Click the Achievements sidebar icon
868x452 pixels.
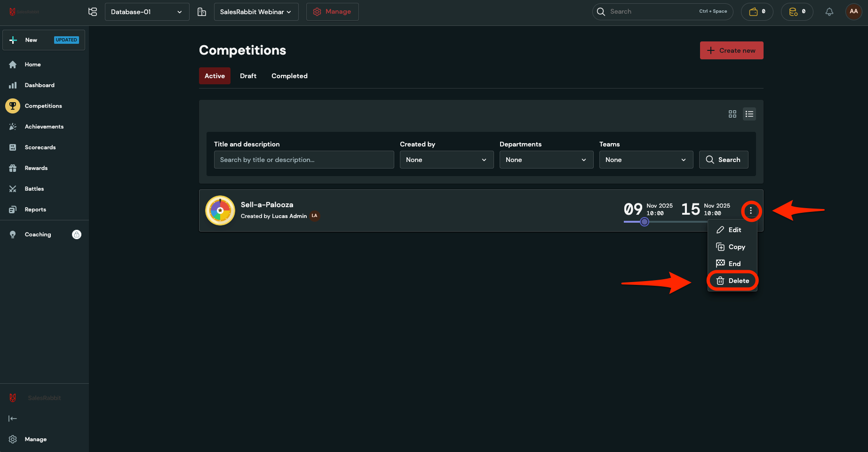click(x=13, y=127)
